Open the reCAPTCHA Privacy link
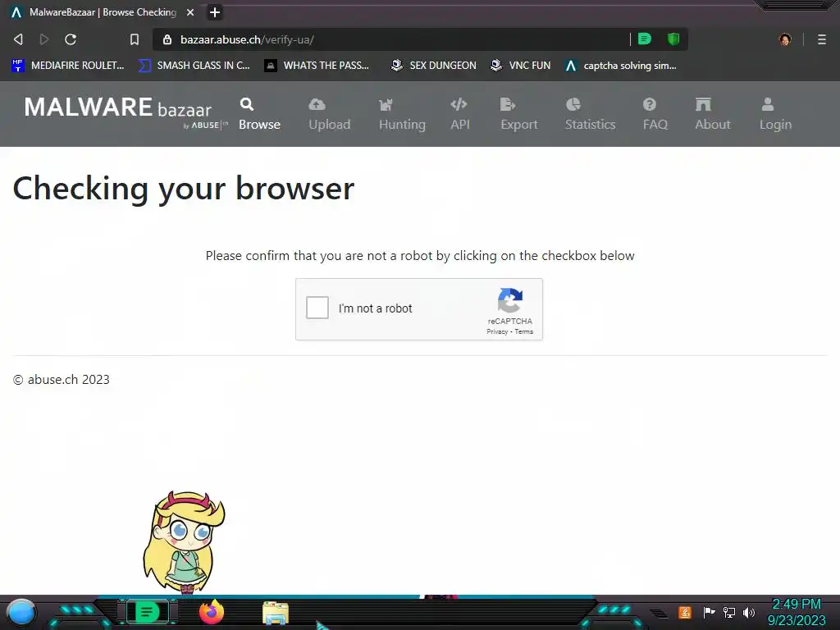The image size is (840, 630). pos(496,331)
